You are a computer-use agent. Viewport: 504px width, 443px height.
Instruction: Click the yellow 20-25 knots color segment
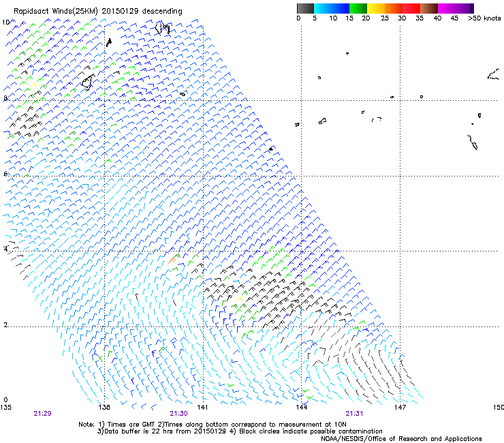click(x=376, y=8)
